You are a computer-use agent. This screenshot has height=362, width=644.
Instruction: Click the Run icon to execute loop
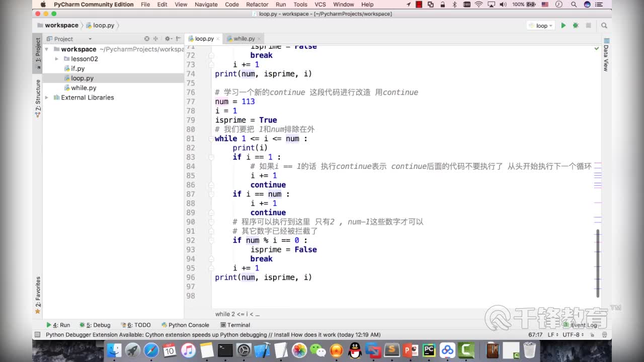pos(563,25)
